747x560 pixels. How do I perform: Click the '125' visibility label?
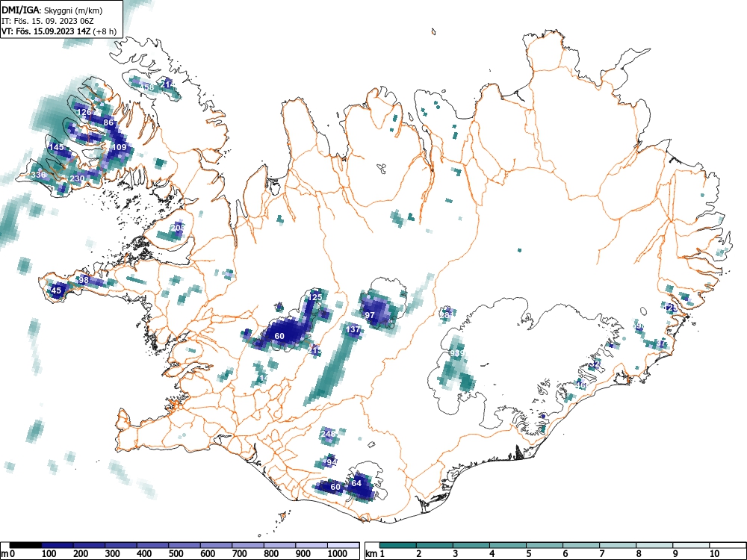pos(315,297)
